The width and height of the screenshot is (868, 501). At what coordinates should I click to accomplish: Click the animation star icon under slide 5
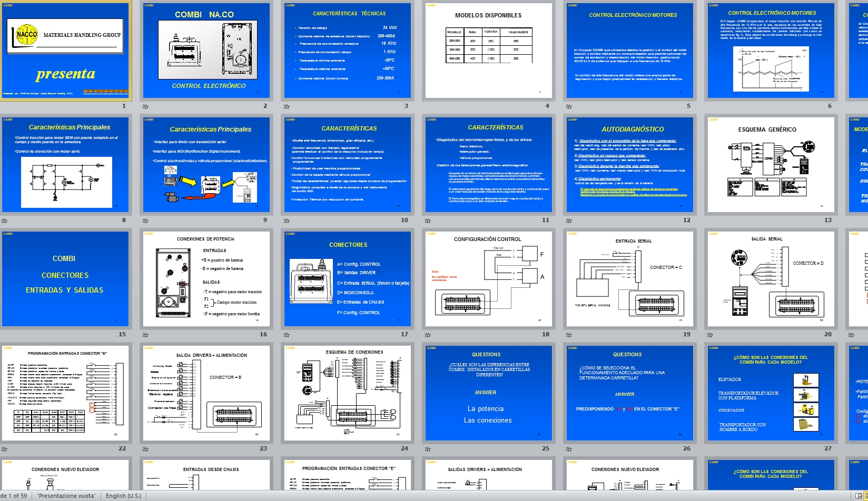pos(569,106)
